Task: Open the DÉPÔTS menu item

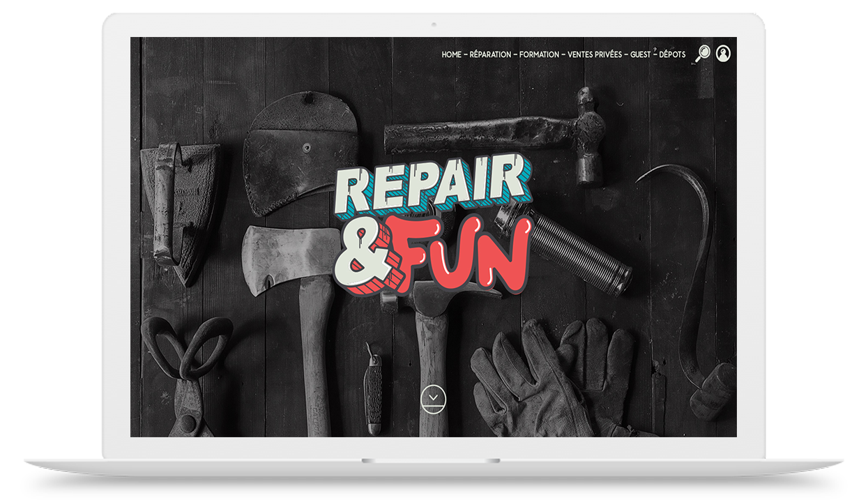Action: [x=672, y=54]
